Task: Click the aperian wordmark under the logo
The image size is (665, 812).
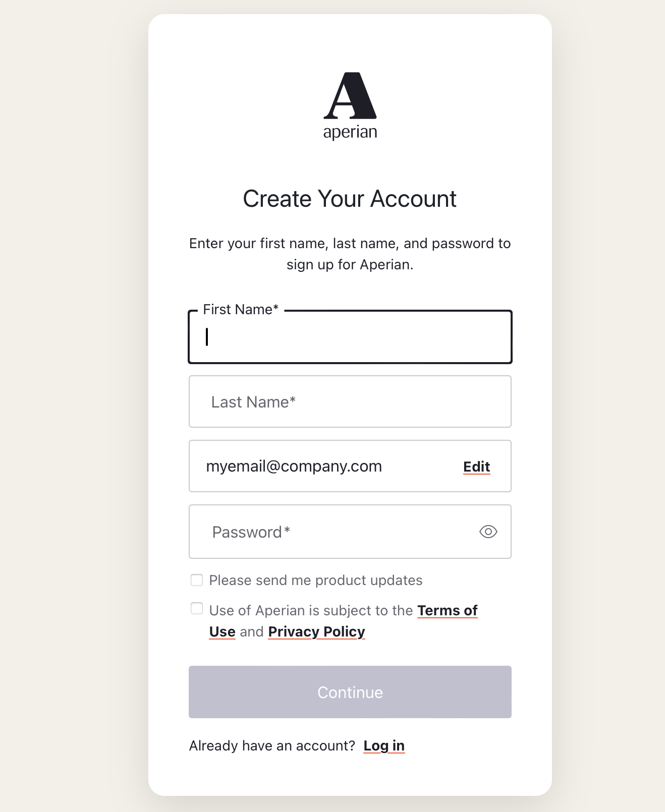Action: click(x=350, y=132)
